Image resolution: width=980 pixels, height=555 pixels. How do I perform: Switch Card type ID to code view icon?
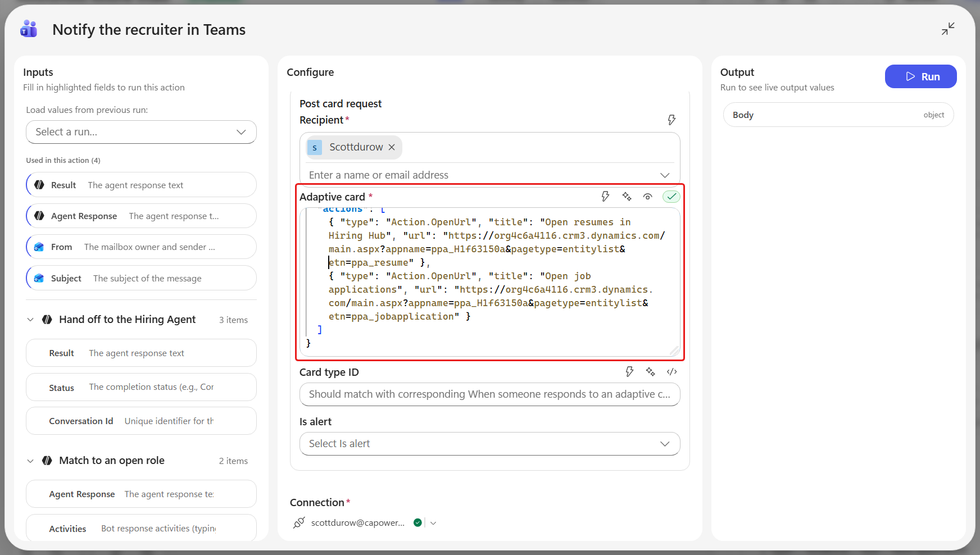(x=672, y=372)
